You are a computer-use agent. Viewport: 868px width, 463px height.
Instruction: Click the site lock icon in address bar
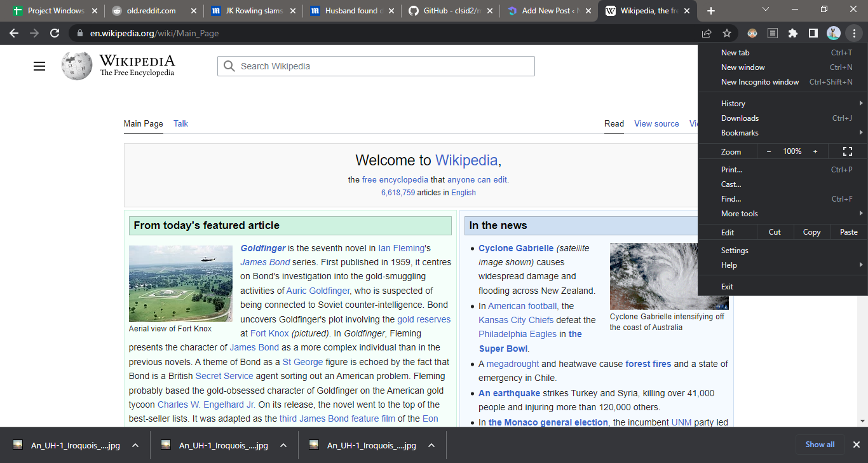pyautogui.click(x=79, y=33)
